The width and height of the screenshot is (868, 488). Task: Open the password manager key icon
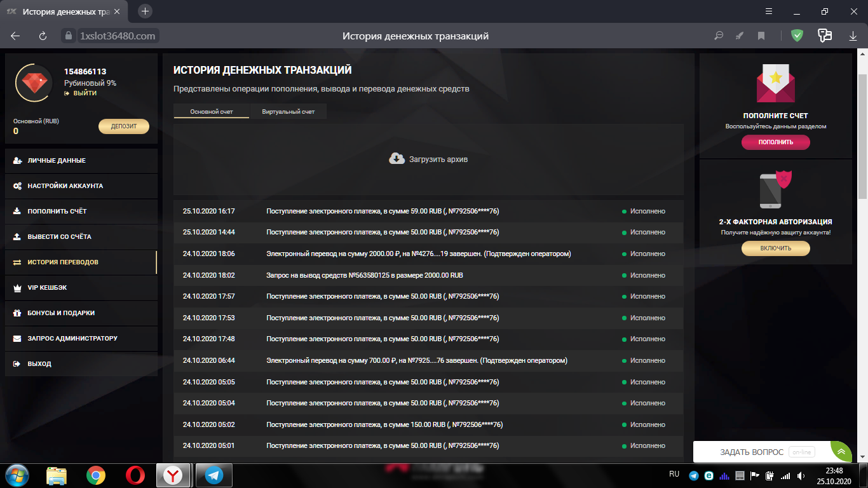(x=825, y=36)
